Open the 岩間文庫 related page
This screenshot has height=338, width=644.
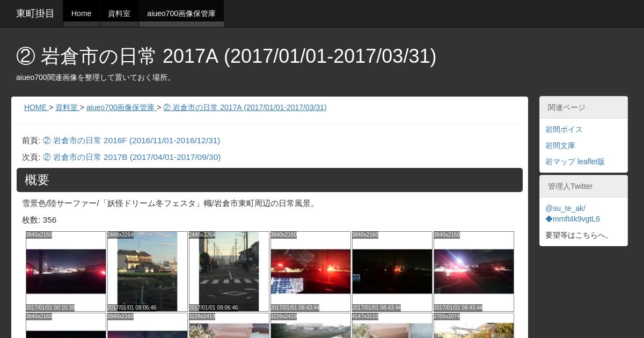pos(560,145)
